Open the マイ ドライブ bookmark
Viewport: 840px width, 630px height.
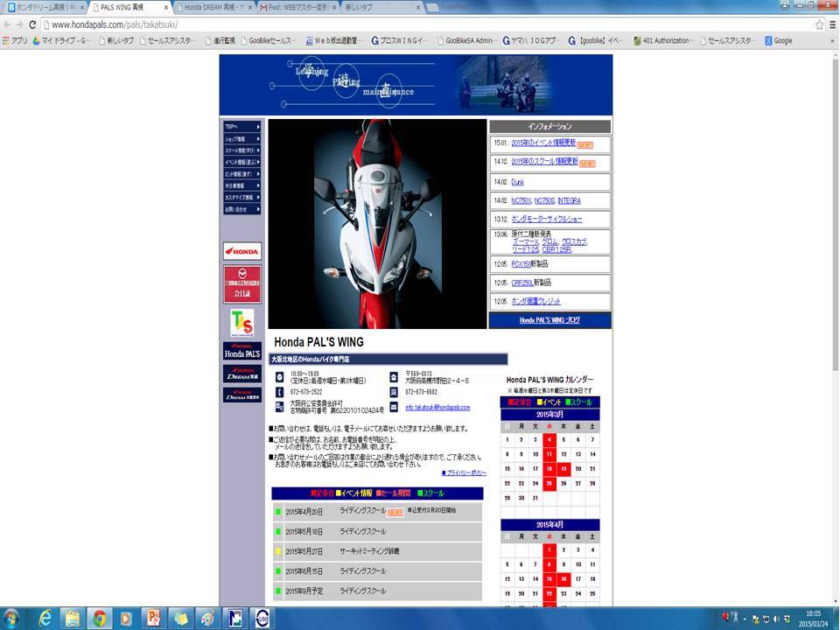[x=60, y=41]
